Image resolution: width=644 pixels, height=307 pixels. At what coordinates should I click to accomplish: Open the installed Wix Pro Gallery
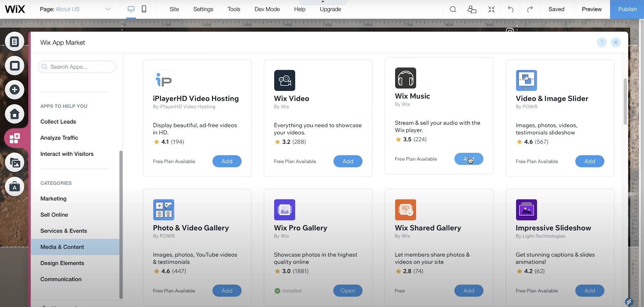pyautogui.click(x=348, y=291)
